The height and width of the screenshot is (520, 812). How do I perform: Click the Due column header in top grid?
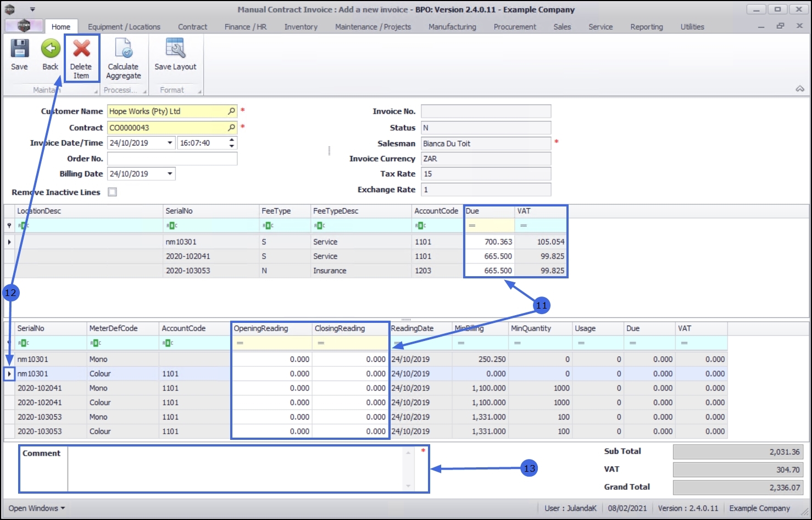pyautogui.click(x=488, y=211)
